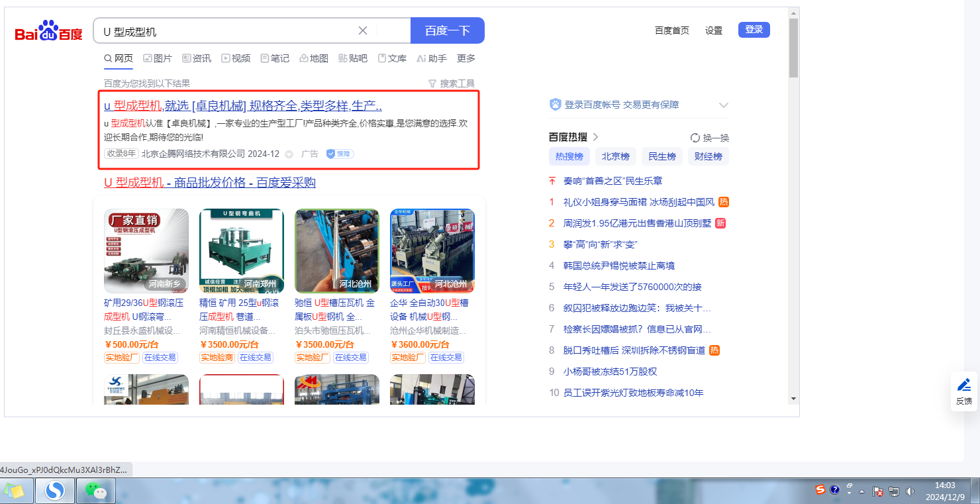Open 百度热搜 via its arrow
Image resolution: width=980 pixels, height=504 pixels.
595,137
